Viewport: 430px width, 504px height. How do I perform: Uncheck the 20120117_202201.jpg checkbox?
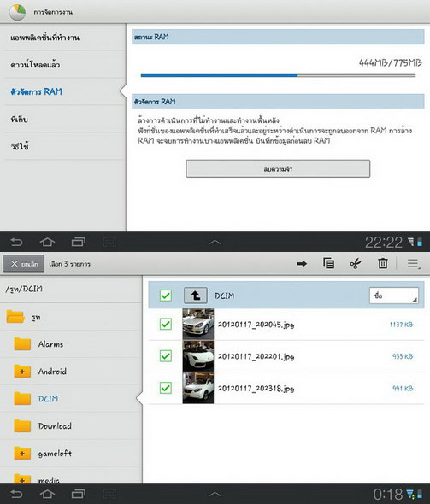click(x=166, y=356)
